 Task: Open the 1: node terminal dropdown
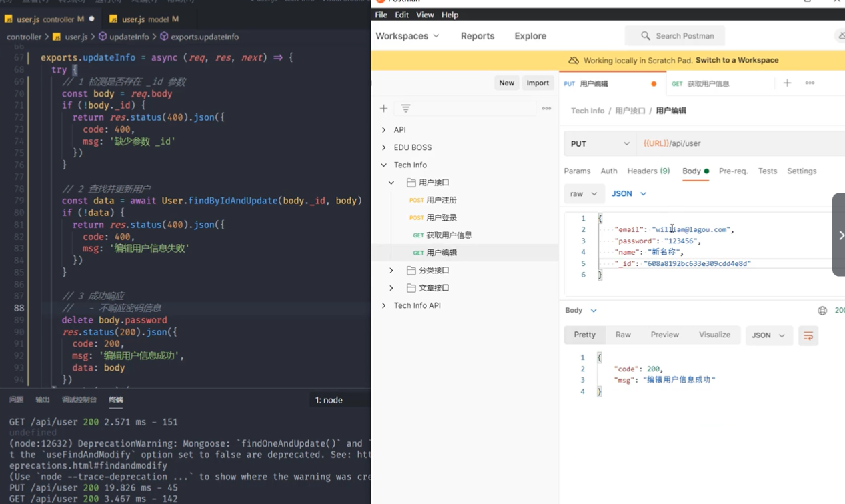pos(340,400)
